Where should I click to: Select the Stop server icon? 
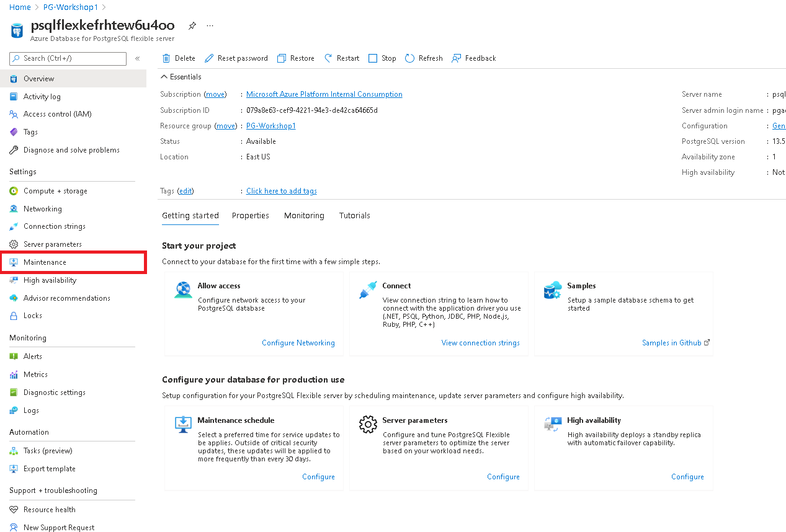pyautogui.click(x=372, y=58)
